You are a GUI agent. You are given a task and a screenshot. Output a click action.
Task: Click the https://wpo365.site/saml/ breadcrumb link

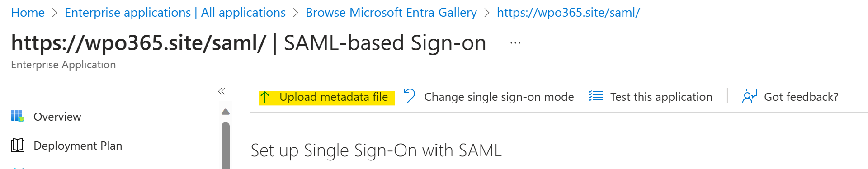pyautogui.click(x=568, y=13)
